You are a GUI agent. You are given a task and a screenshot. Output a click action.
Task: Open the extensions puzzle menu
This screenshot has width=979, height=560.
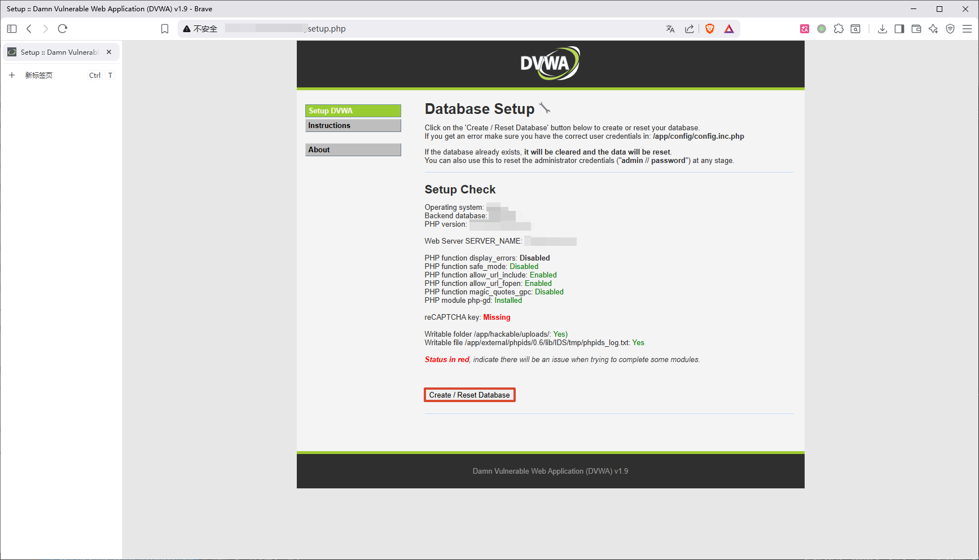coord(839,29)
